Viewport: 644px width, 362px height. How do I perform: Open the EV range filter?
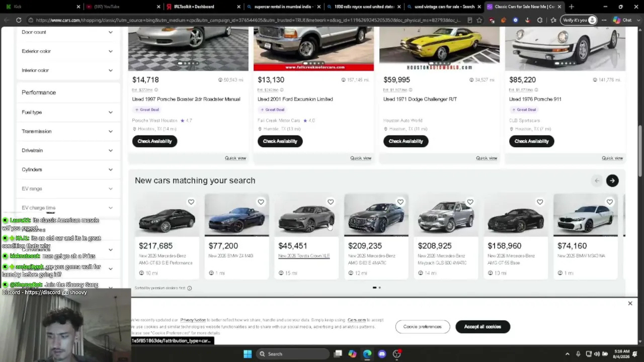click(67, 189)
